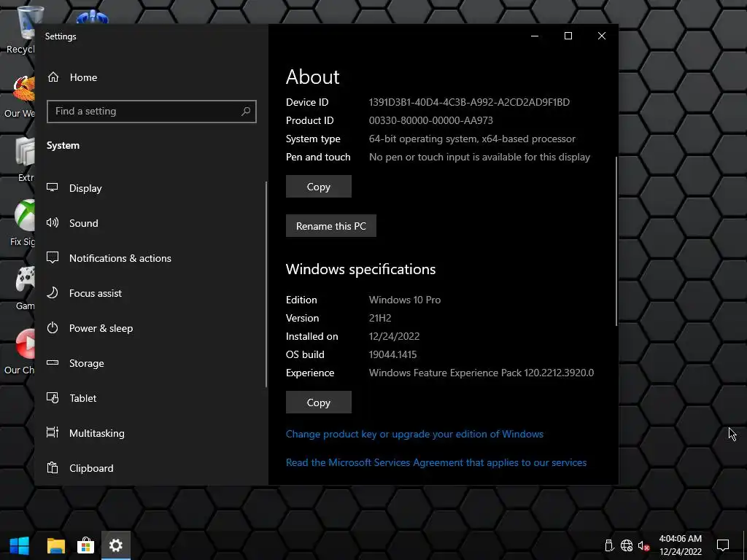Click the version value 21H2

click(x=380, y=318)
